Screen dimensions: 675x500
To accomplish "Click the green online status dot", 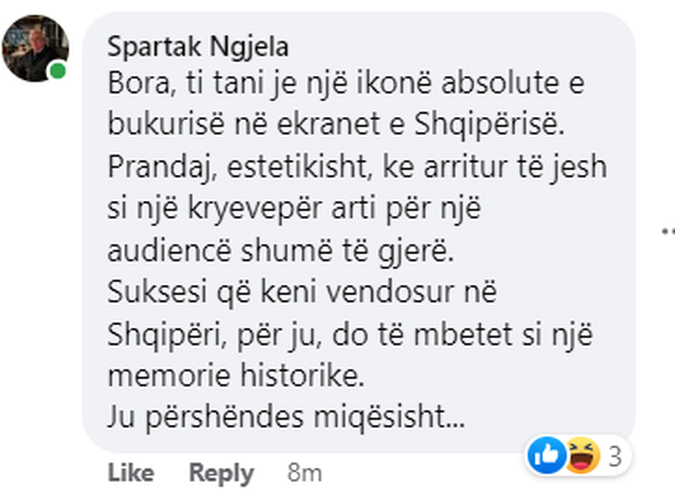I will [x=58, y=72].
